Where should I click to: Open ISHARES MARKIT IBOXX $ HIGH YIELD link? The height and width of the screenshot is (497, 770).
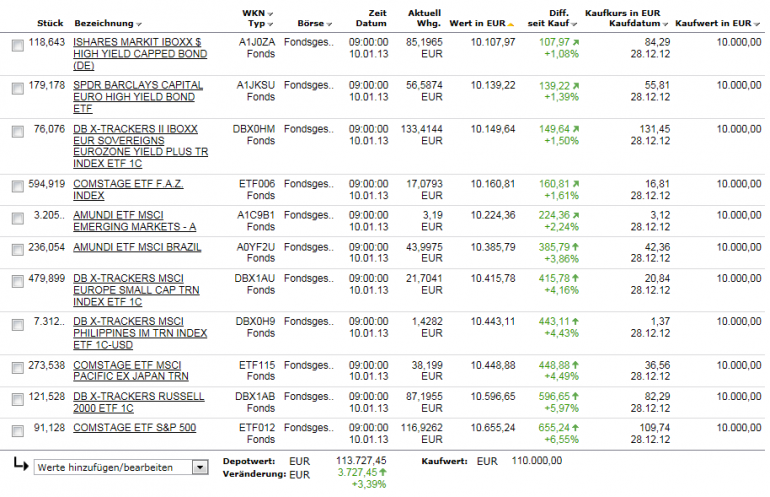point(140,54)
